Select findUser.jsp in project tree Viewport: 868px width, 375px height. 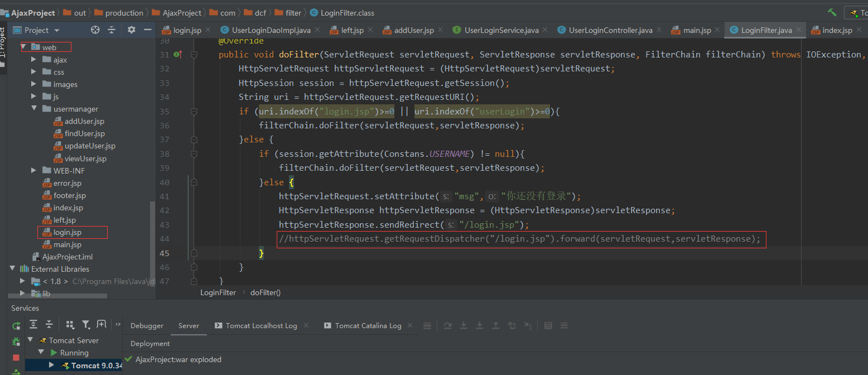[85, 133]
